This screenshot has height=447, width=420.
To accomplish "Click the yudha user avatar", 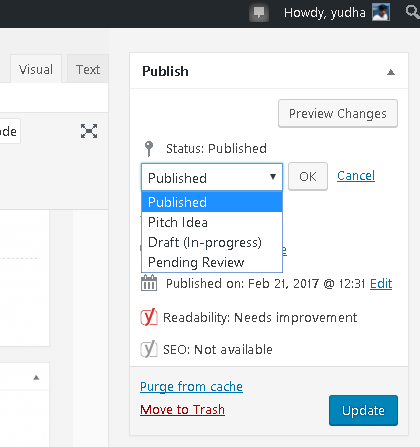I will click(381, 12).
